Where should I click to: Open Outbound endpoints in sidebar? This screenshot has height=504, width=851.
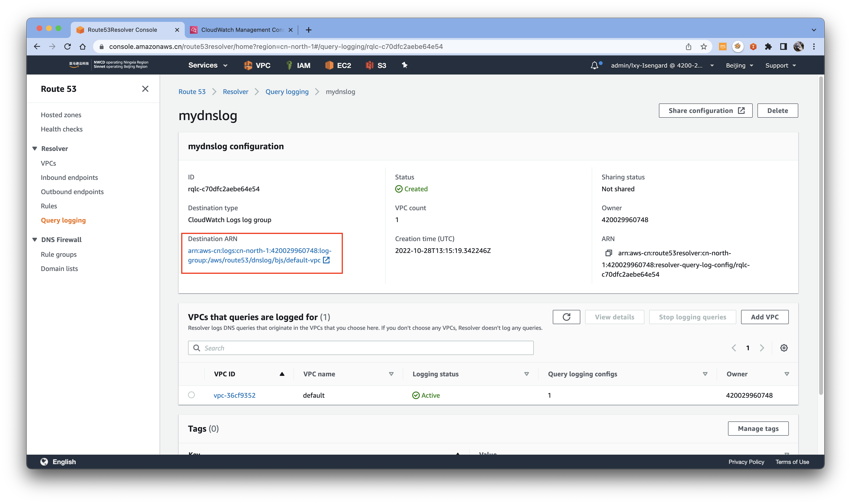(72, 191)
